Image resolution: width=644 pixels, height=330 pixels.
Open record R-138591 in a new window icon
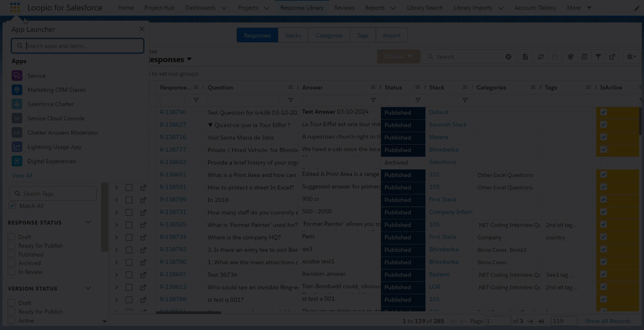pos(143,187)
